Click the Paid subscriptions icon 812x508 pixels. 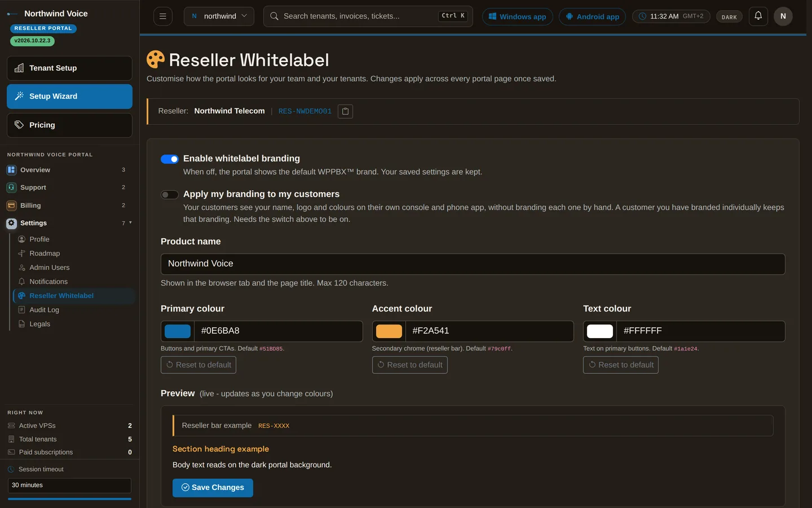click(11, 452)
